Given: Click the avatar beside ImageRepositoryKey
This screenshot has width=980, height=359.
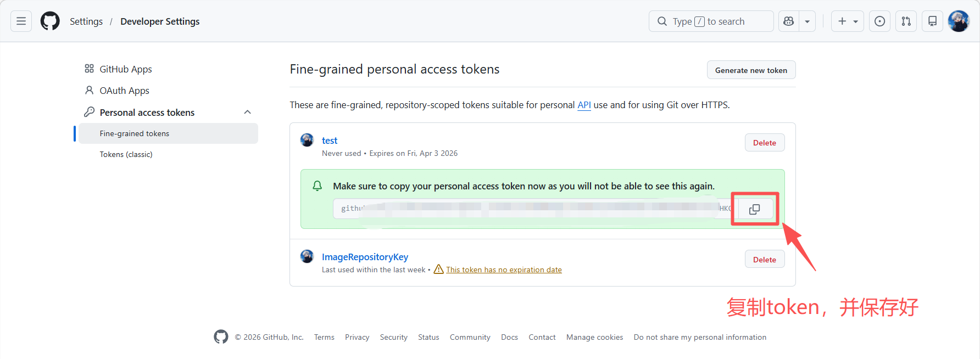Looking at the screenshot, I should coord(307,256).
